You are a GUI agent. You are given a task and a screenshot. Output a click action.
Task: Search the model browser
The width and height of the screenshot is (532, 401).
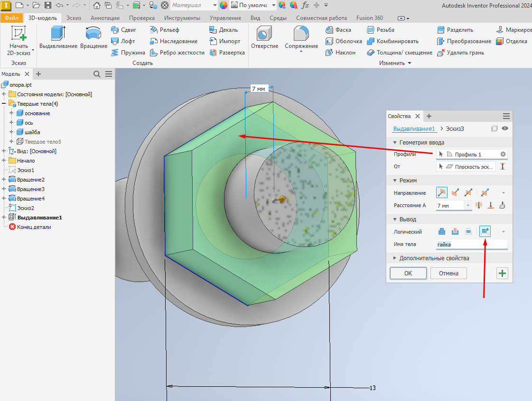coord(97,74)
